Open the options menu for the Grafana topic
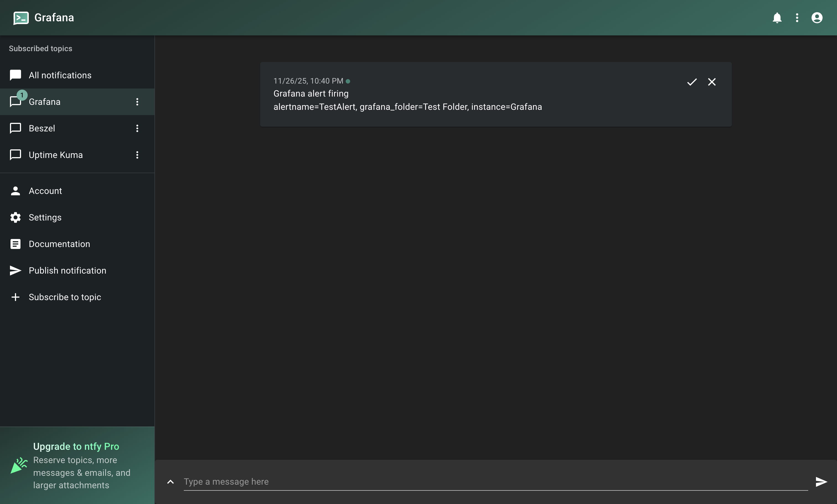This screenshot has height=504, width=837. [137, 102]
